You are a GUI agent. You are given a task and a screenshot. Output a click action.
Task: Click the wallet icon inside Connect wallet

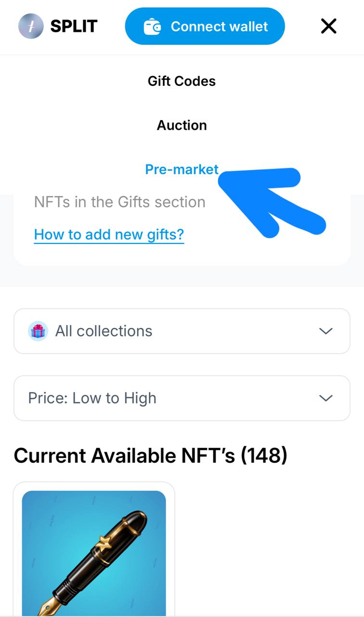152,27
